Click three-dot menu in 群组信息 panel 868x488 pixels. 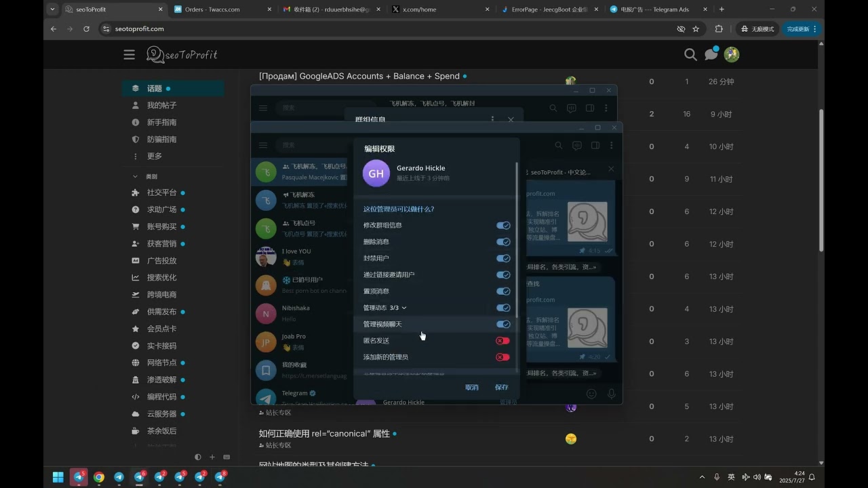pyautogui.click(x=493, y=119)
